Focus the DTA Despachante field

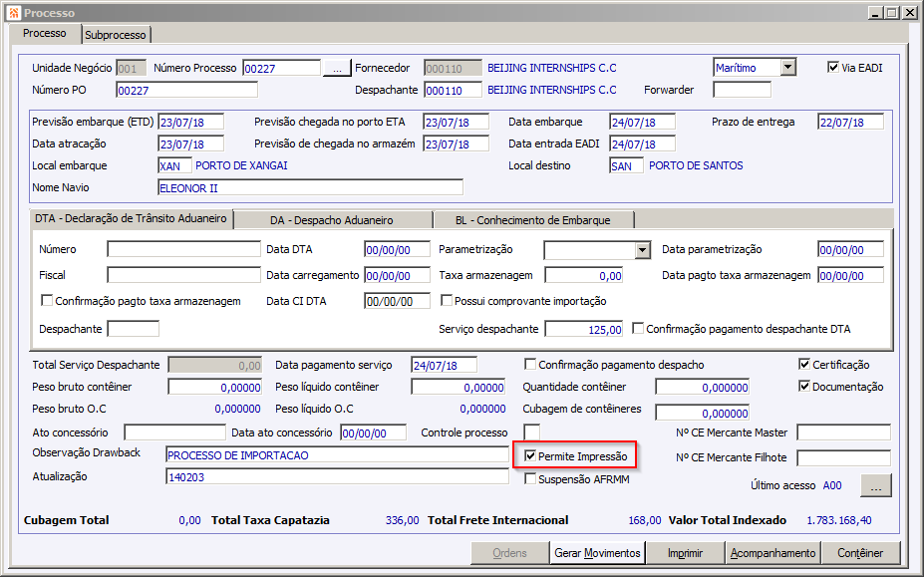click(x=134, y=329)
